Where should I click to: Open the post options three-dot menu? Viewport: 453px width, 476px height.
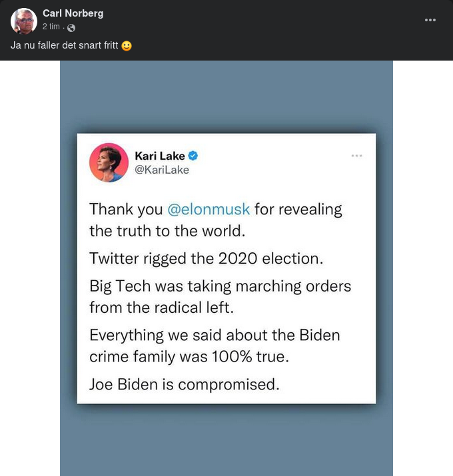coord(430,20)
